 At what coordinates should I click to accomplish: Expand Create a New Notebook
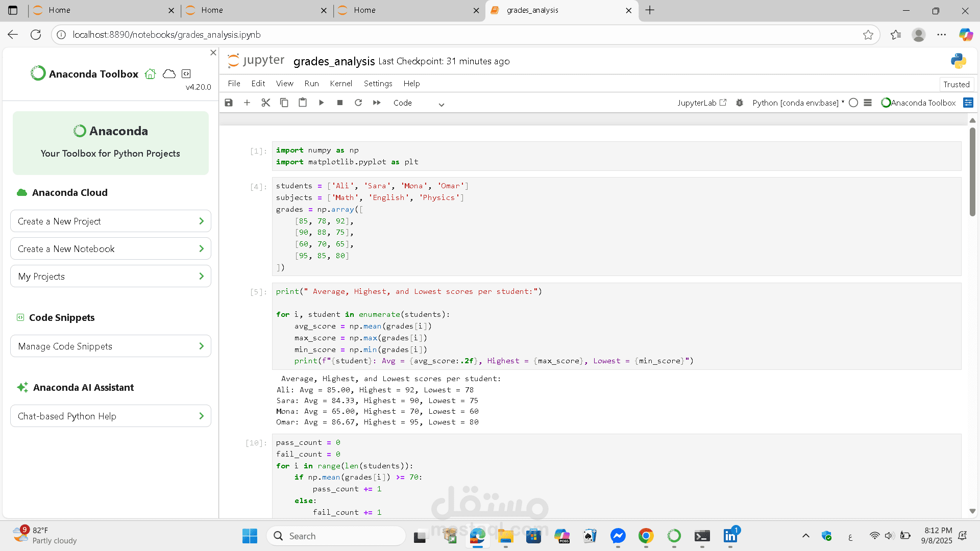click(x=111, y=249)
